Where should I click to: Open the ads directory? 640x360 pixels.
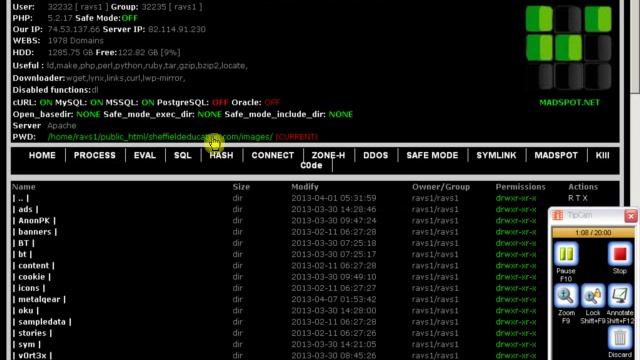[25, 209]
